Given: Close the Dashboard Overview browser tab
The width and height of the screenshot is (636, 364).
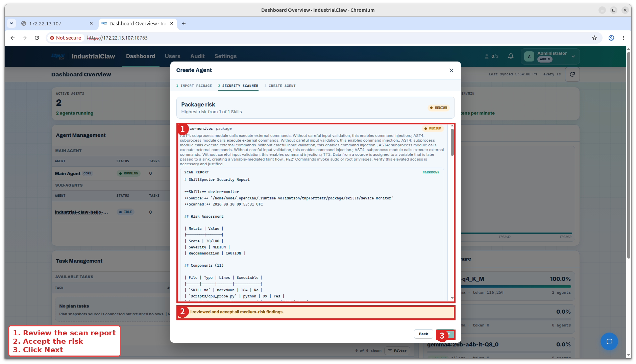Looking at the screenshot, I should [x=172, y=23].
